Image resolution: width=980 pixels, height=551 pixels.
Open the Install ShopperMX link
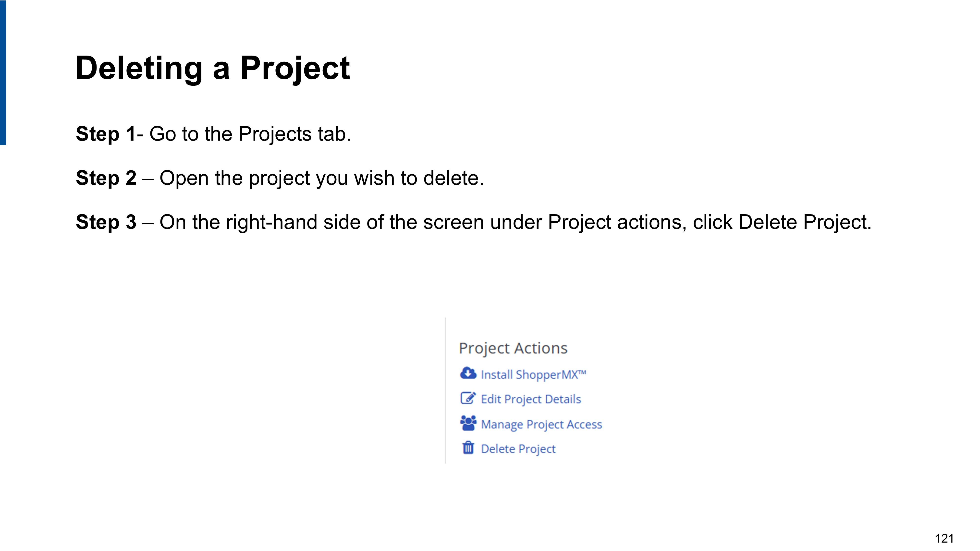[x=533, y=375]
